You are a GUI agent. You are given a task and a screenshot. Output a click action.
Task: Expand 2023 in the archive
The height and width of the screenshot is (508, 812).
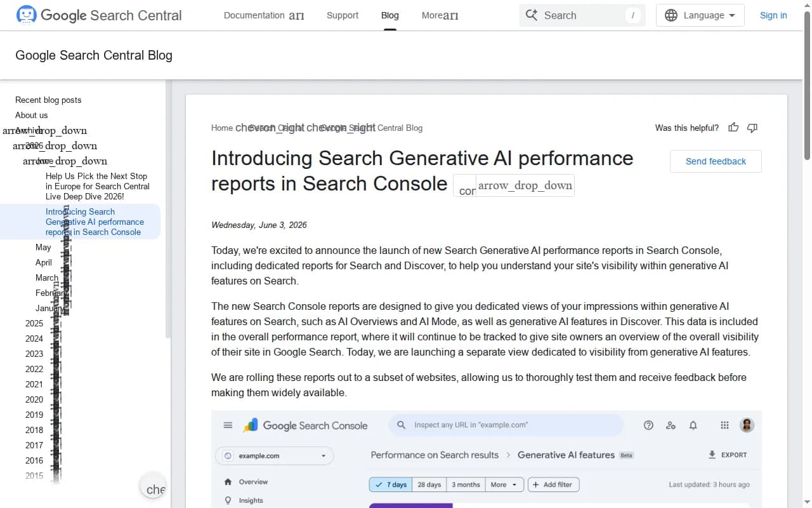click(x=34, y=354)
